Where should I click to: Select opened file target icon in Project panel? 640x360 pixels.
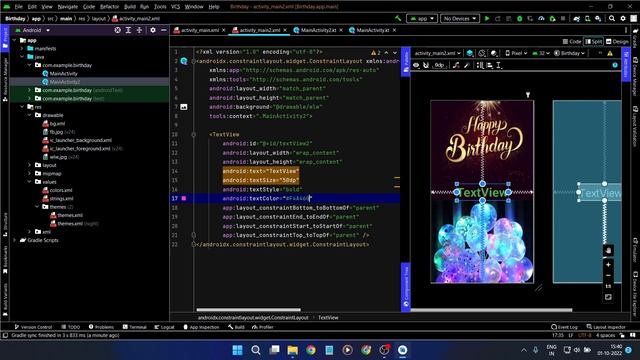click(x=118, y=30)
